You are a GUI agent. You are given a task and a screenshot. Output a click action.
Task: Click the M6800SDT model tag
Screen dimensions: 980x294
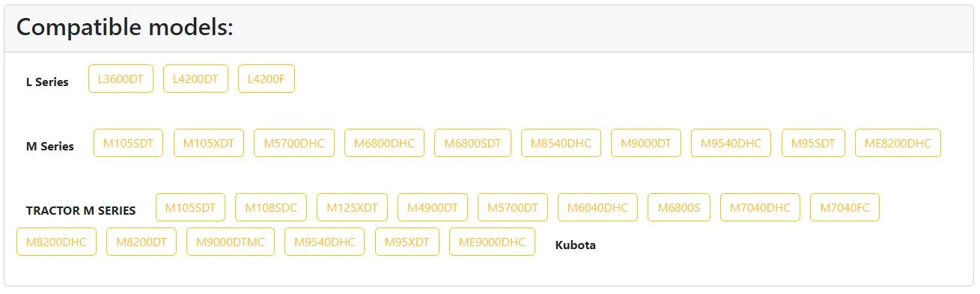[472, 143]
